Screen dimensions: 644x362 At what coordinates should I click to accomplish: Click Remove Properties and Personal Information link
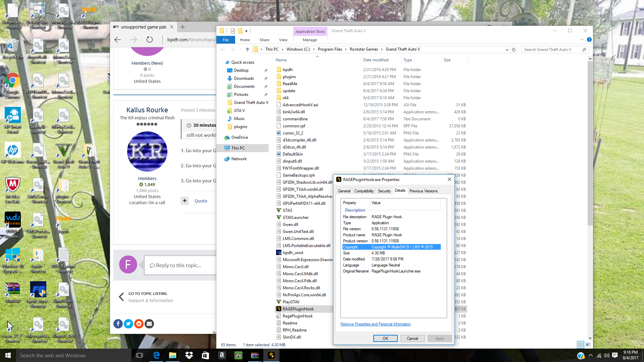(375, 324)
